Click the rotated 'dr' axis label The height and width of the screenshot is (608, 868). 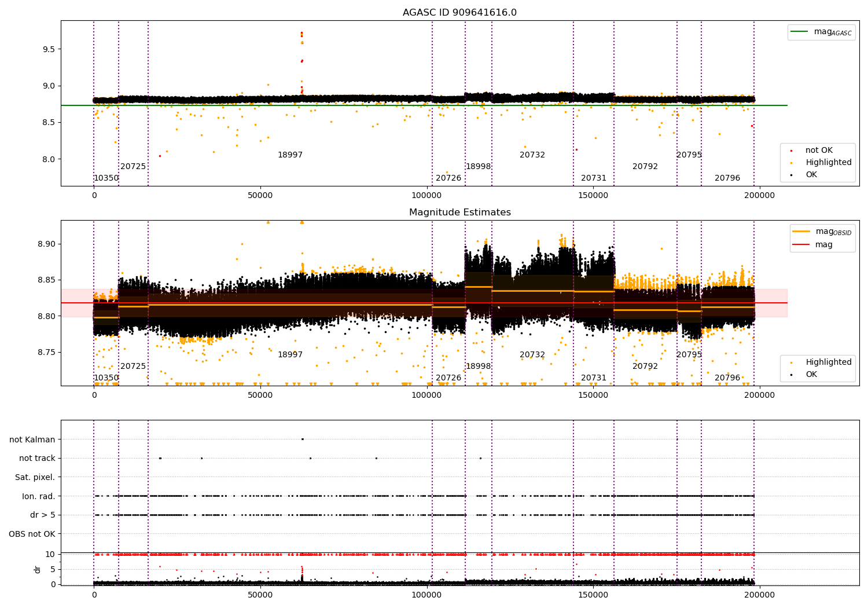point(38,569)
